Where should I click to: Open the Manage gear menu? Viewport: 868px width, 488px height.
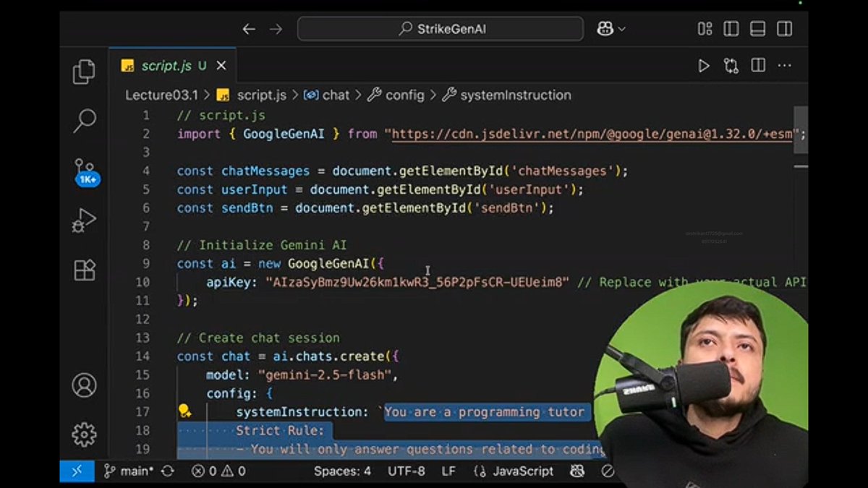[x=84, y=434]
